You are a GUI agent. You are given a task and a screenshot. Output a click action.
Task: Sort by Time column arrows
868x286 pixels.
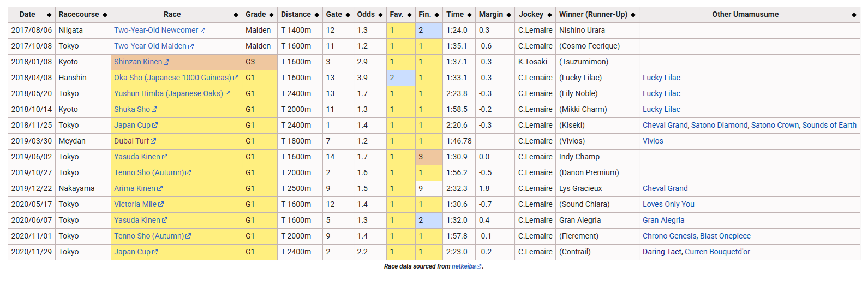coord(470,15)
